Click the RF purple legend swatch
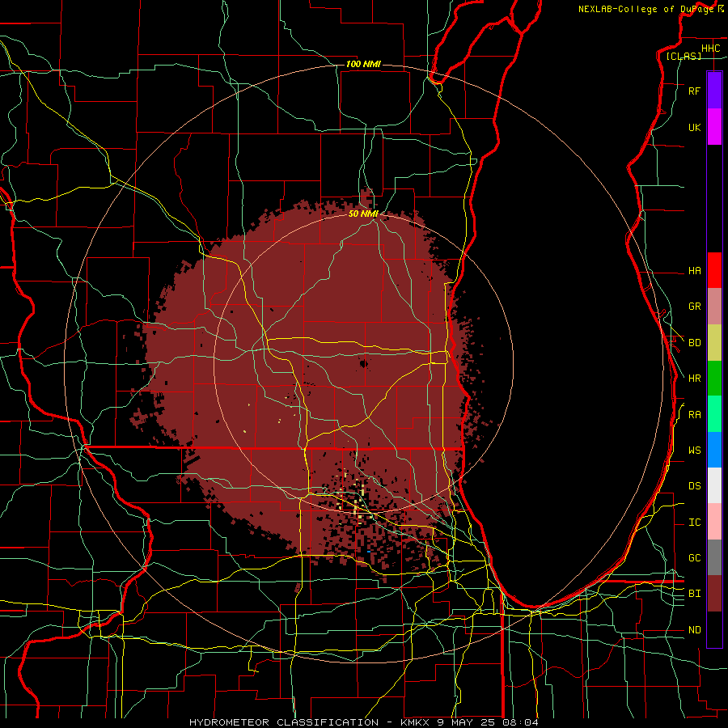Image resolution: width=728 pixels, height=728 pixels. [714, 91]
